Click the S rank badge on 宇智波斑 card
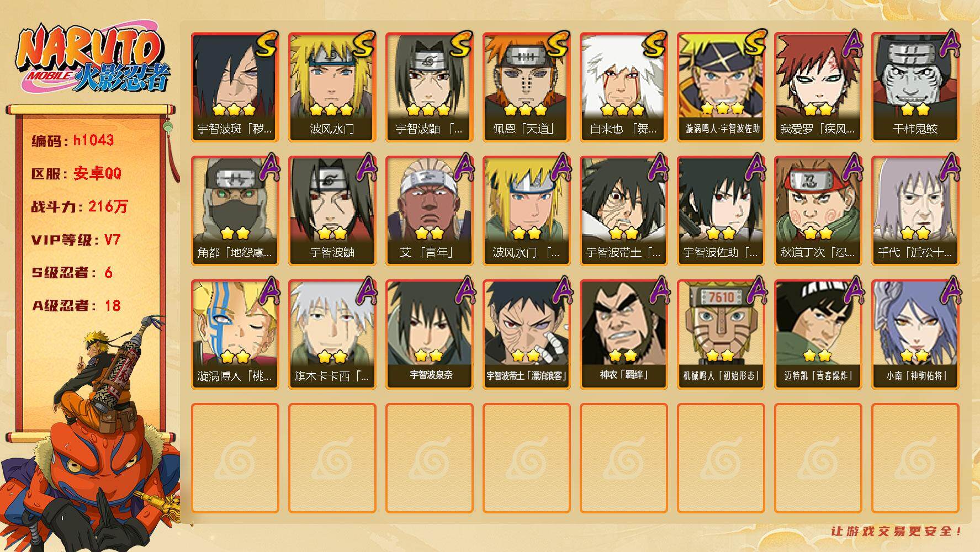 tap(267, 45)
